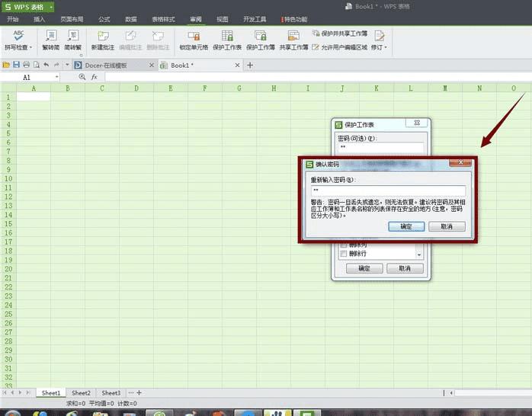
Task: Open the Docer-在线模板 document tab
Action: [x=105, y=66]
